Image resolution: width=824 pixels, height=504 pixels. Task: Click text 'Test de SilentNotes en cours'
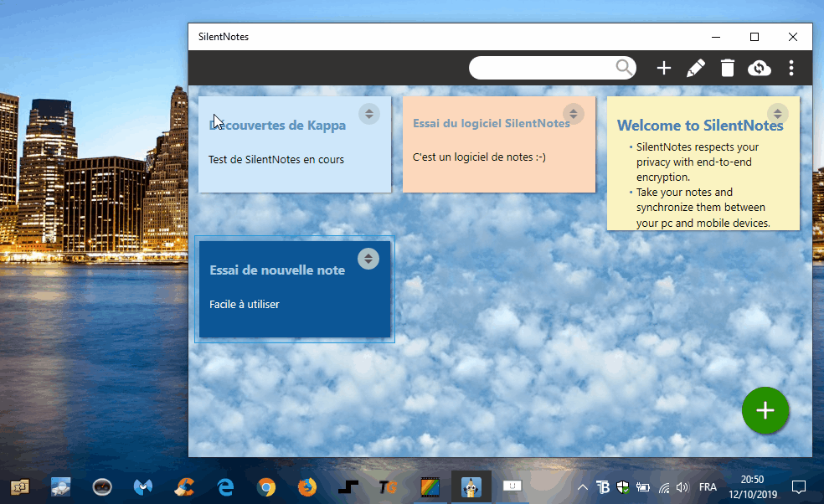coord(276,159)
